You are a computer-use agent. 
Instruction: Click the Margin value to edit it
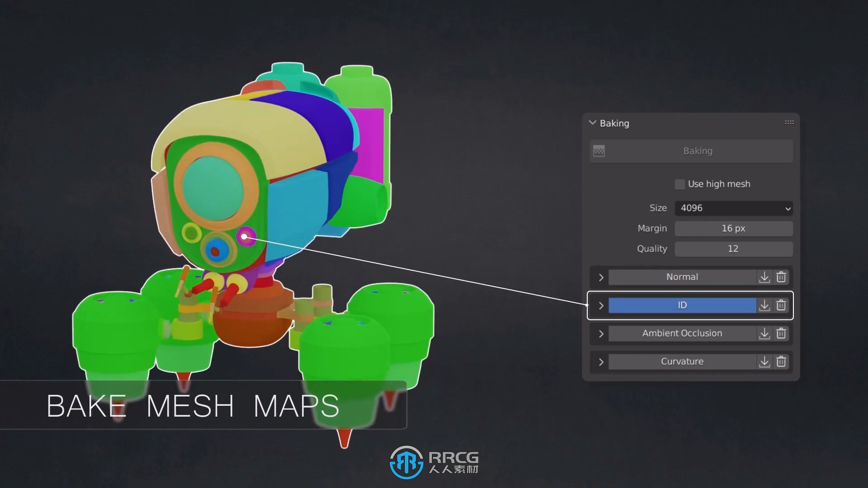(x=733, y=228)
